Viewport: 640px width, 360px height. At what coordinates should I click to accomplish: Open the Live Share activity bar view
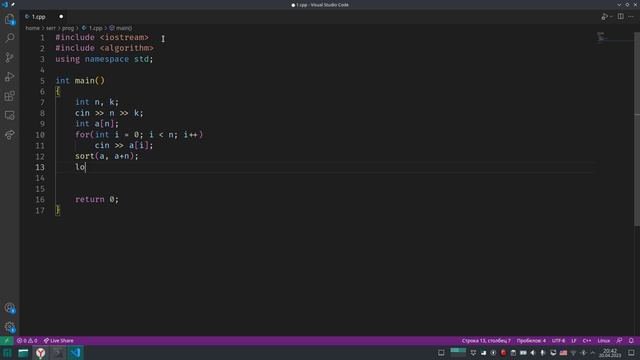pyautogui.click(x=9, y=134)
